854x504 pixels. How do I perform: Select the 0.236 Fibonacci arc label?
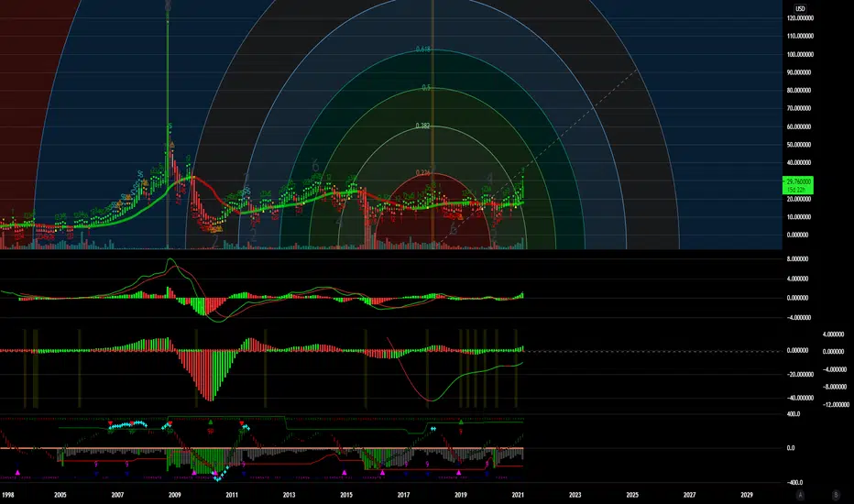click(x=422, y=172)
